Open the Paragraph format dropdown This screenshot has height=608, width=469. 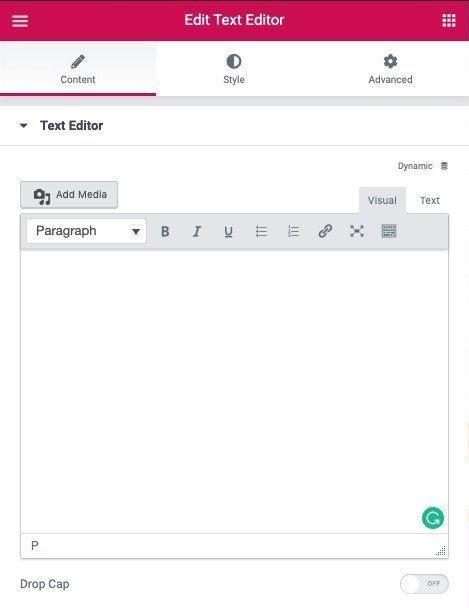tap(86, 231)
